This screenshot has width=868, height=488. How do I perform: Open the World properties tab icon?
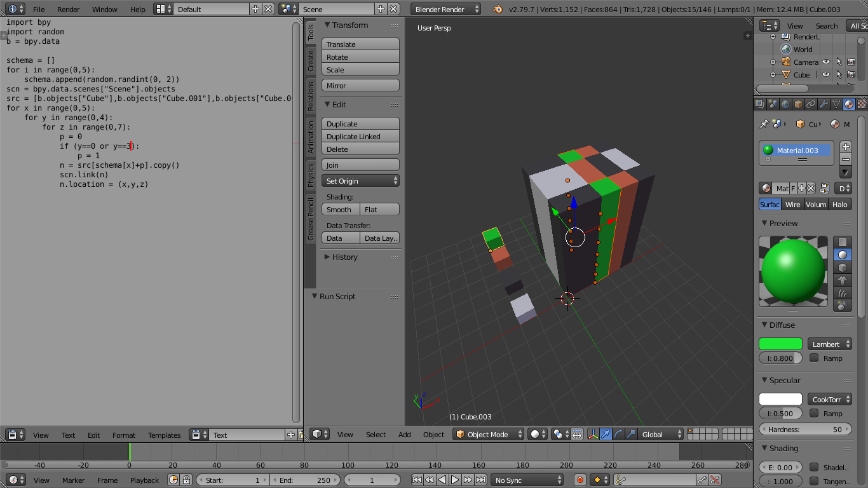tap(785, 104)
